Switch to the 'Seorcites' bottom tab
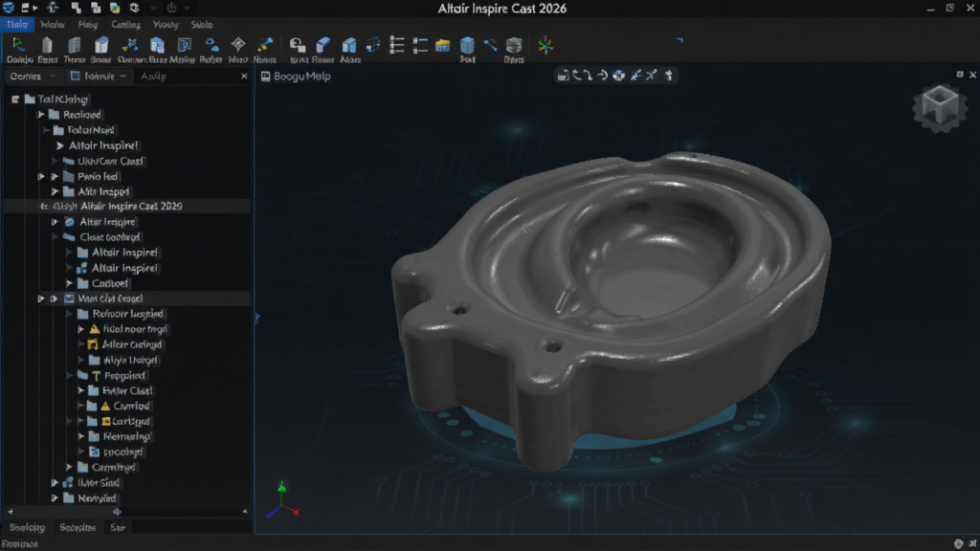980x551 pixels. [x=78, y=527]
